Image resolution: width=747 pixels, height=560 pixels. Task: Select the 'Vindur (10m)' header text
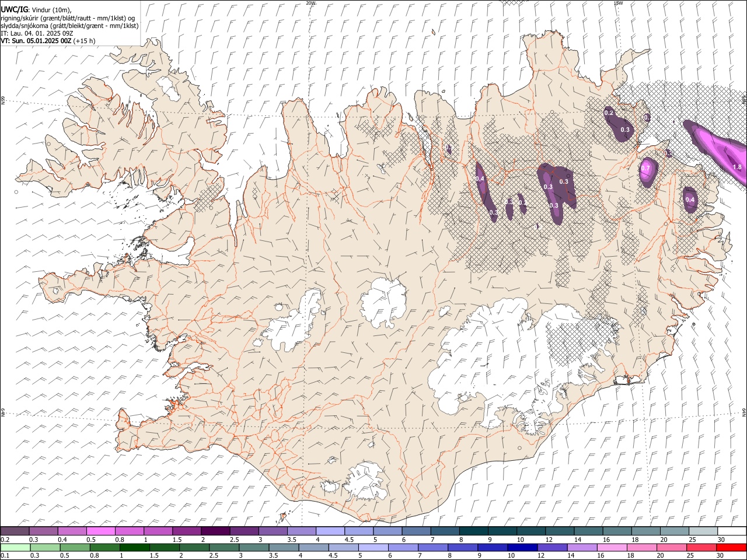point(53,10)
